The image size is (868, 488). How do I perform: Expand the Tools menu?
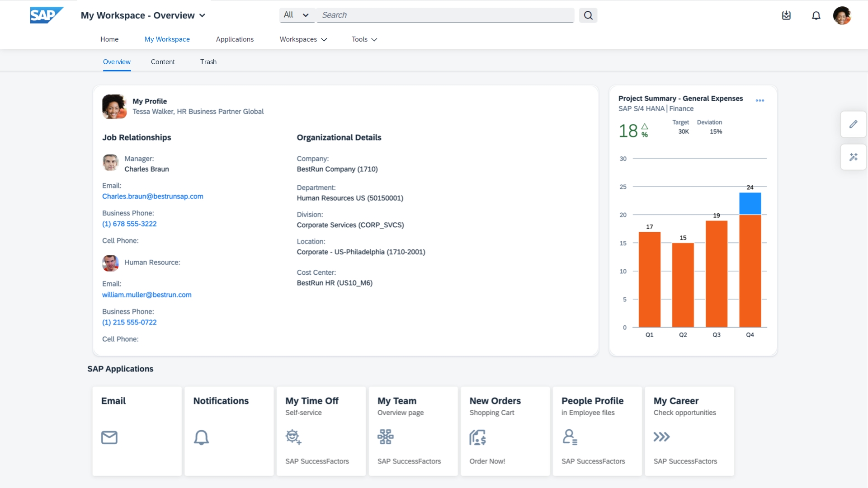tap(364, 39)
